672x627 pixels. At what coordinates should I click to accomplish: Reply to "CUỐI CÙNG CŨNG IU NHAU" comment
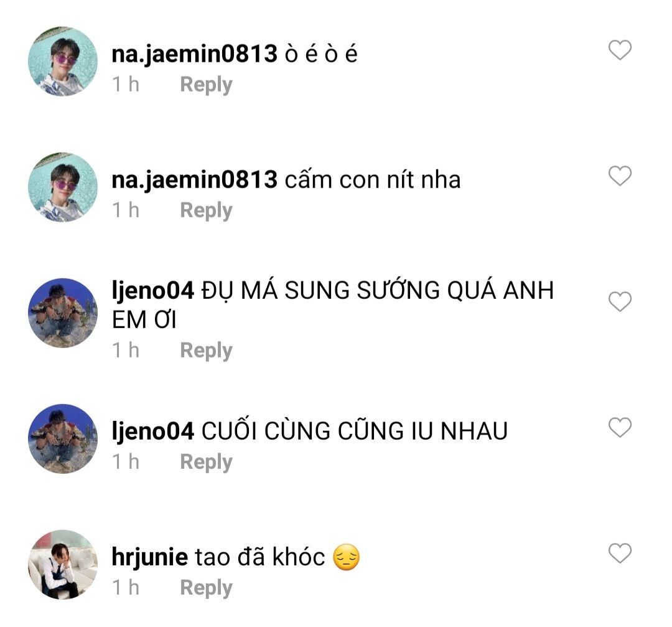pos(206,462)
